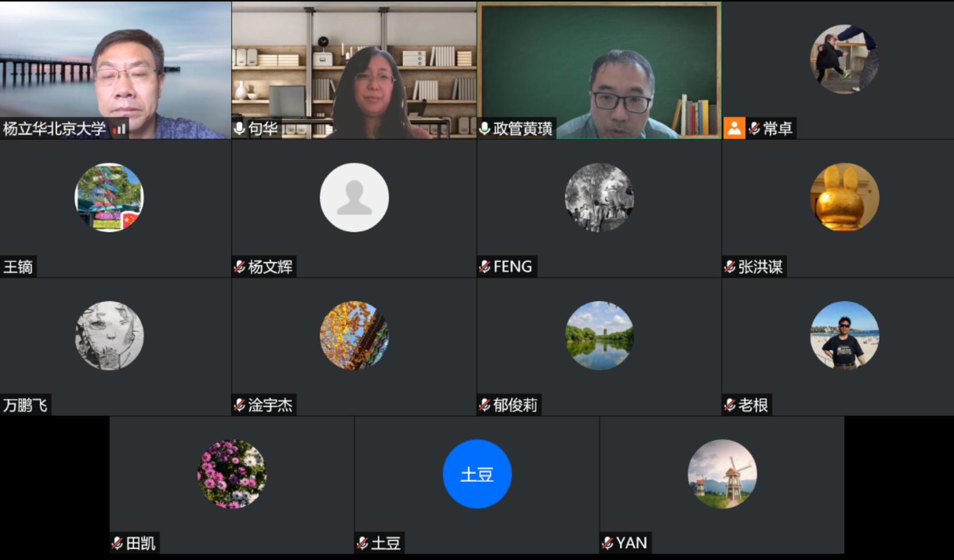Image resolution: width=954 pixels, height=560 pixels.
Task: Click the 王镝 name label
Action: point(18,267)
